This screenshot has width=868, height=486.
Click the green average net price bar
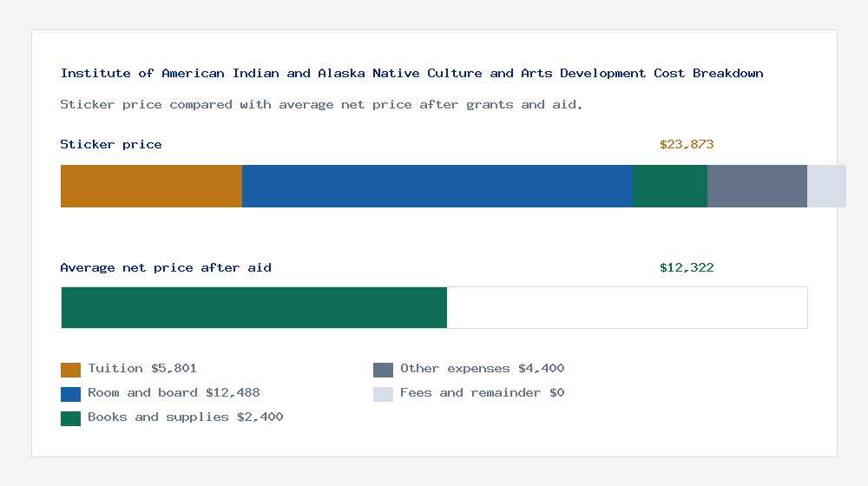[254, 308]
